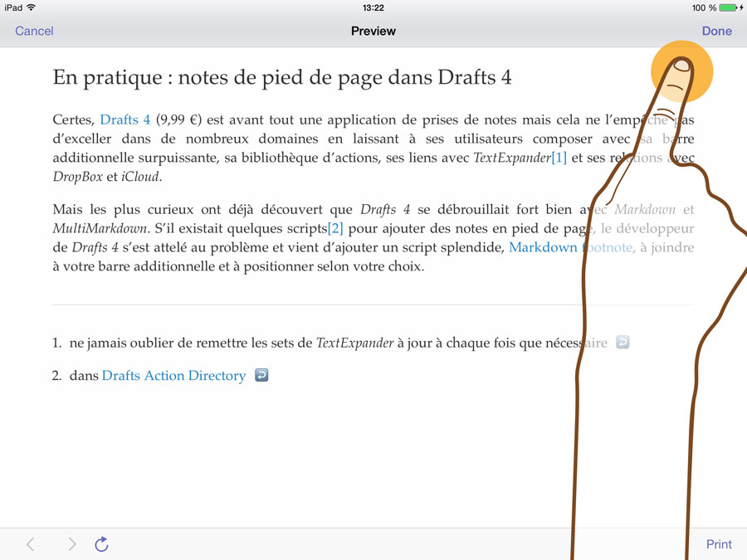The image size is (747, 560).
Task: Tap the Preview title text
Action: [373, 31]
